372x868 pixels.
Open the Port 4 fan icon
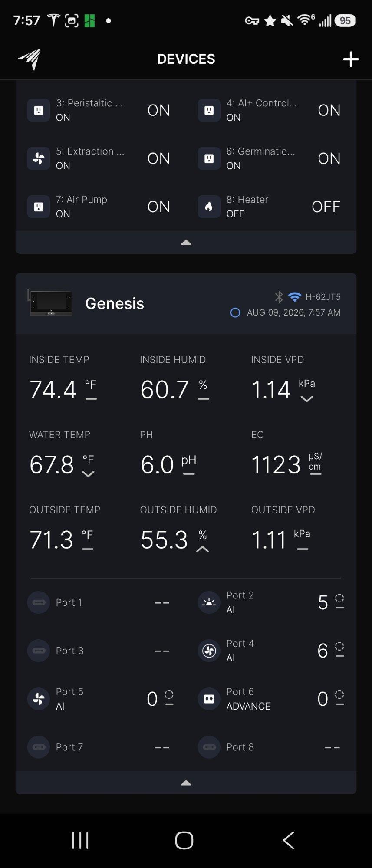[209, 651]
